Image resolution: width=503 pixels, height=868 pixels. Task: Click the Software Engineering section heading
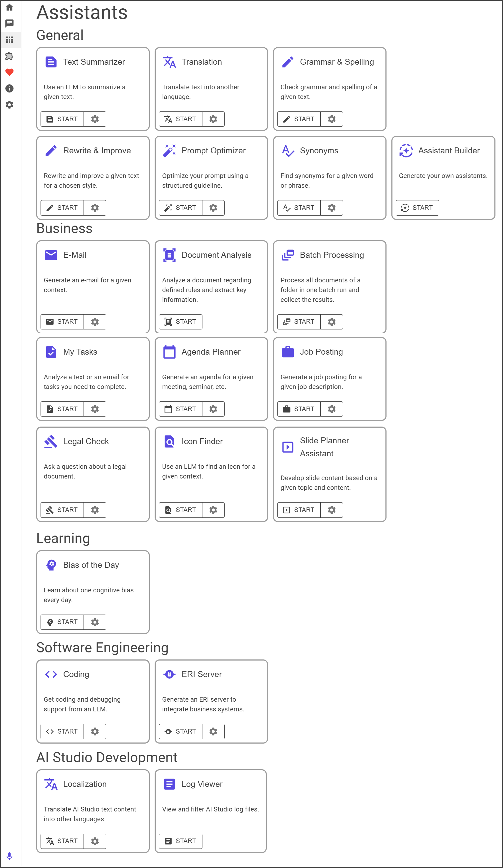[103, 648]
